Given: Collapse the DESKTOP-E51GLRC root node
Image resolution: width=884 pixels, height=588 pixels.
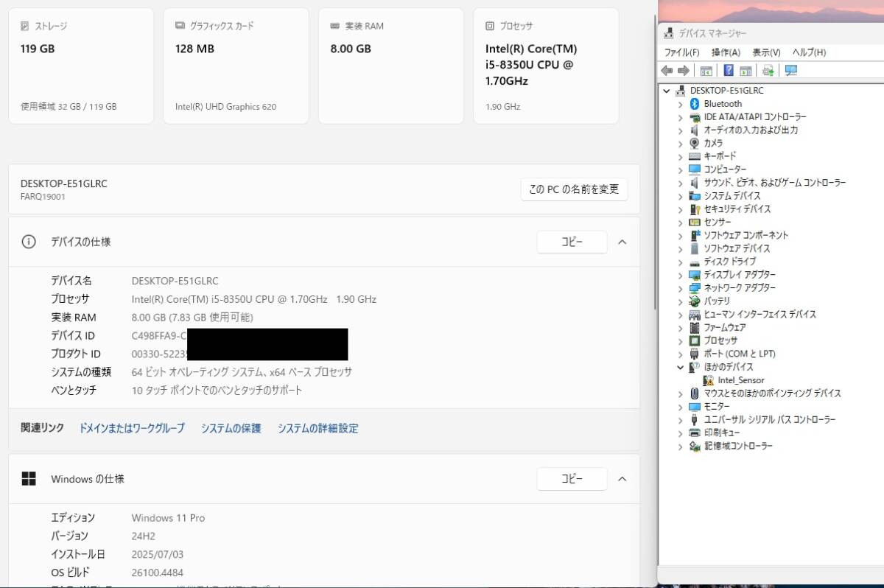Looking at the screenshot, I should [667, 91].
